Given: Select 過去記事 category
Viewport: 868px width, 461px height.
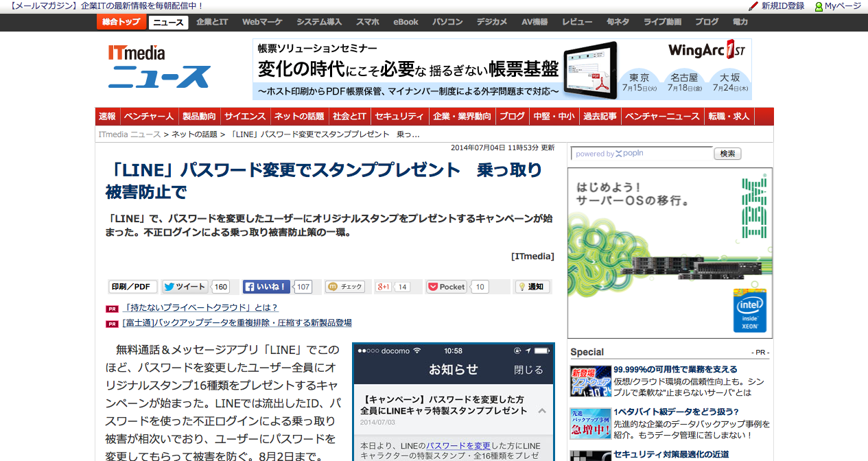Looking at the screenshot, I should tap(600, 117).
